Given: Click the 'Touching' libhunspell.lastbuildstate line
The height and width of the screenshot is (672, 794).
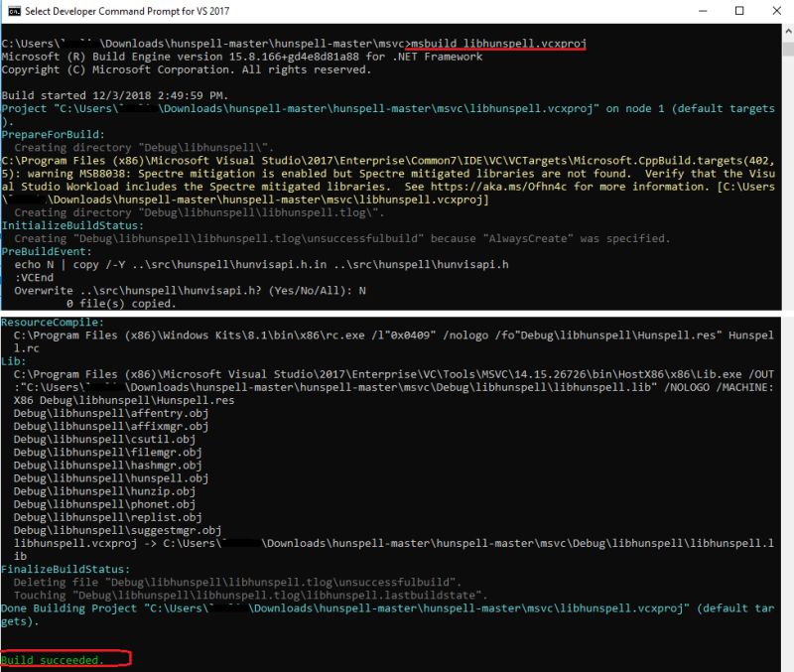Looking at the screenshot, I should [250, 595].
